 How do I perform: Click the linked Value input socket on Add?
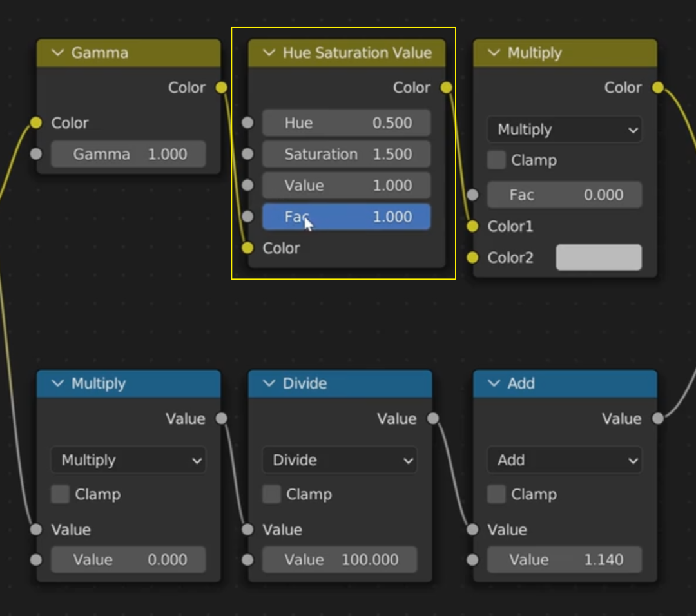[473, 530]
